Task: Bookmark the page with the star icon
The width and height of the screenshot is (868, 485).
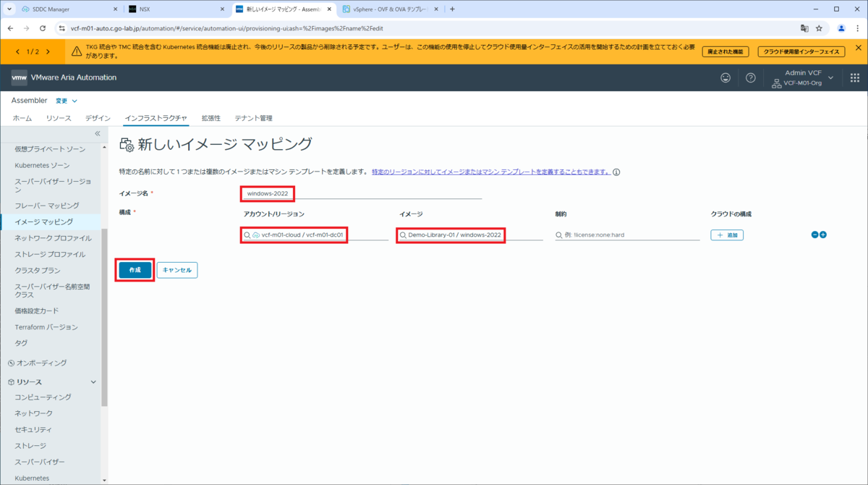Action: pos(819,28)
